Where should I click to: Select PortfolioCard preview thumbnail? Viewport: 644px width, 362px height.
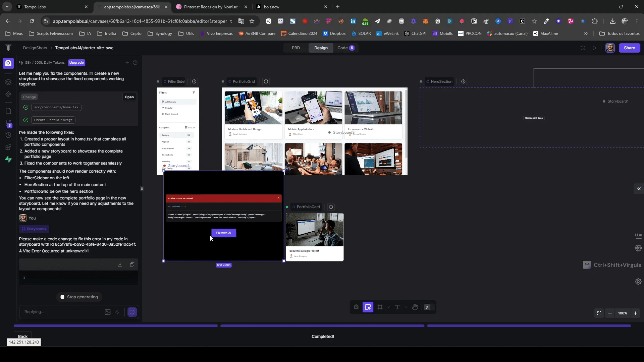pyautogui.click(x=315, y=237)
